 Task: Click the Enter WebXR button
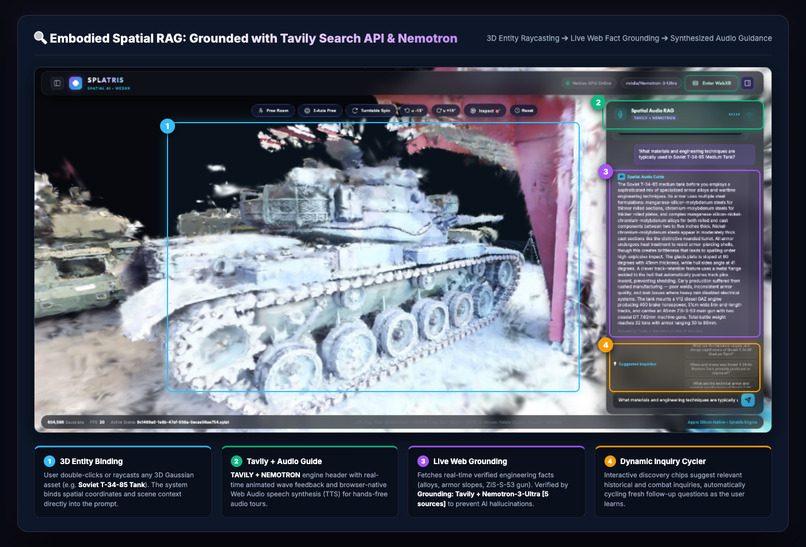pyautogui.click(x=711, y=83)
